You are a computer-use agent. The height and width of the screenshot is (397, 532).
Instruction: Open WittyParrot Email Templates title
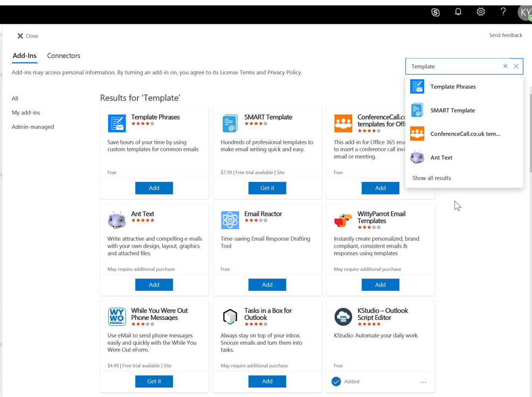coord(382,217)
